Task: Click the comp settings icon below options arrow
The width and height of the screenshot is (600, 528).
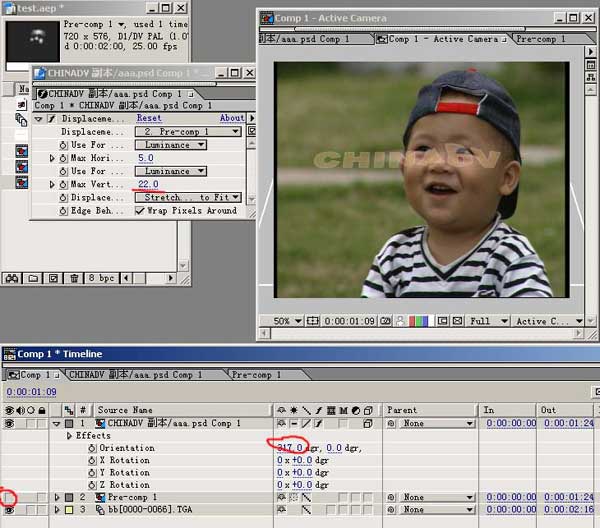Action: (591, 65)
